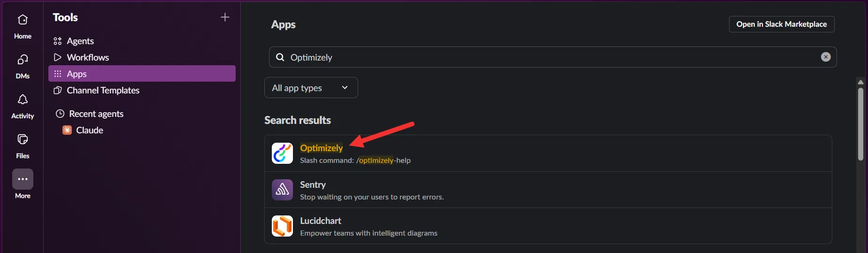Select Workflows in Tools menu
The width and height of the screenshot is (868, 253).
[142, 57]
